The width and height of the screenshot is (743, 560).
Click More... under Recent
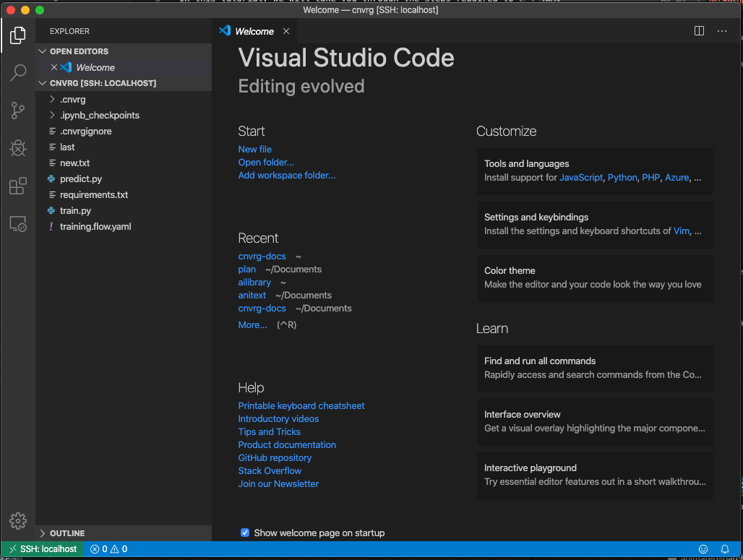[x=252, y=325]
